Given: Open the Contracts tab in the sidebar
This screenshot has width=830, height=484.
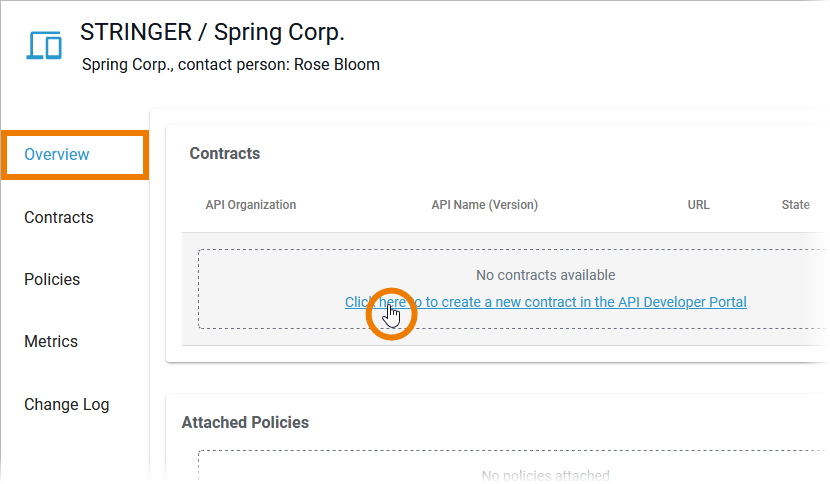Looking at the screenshot, I should 59,217.
